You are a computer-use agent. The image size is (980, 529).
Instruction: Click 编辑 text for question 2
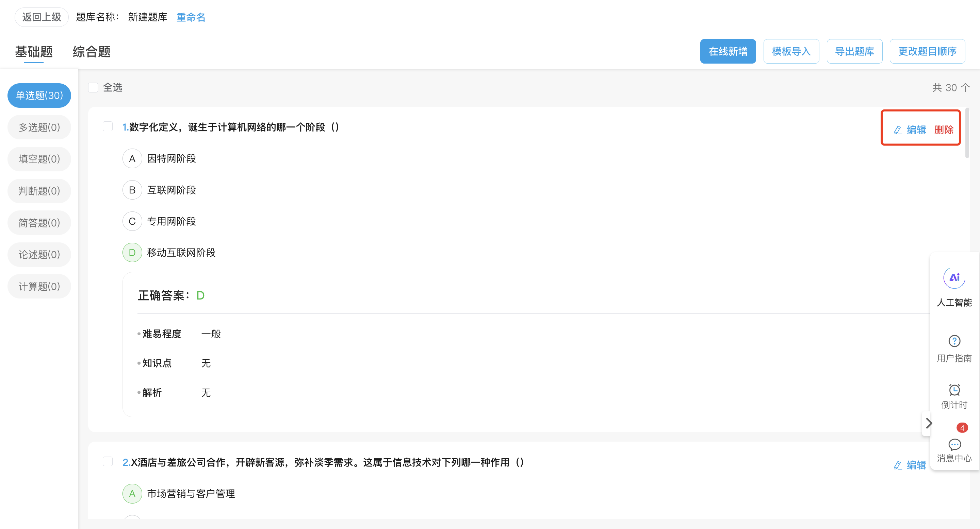[916, 465]
